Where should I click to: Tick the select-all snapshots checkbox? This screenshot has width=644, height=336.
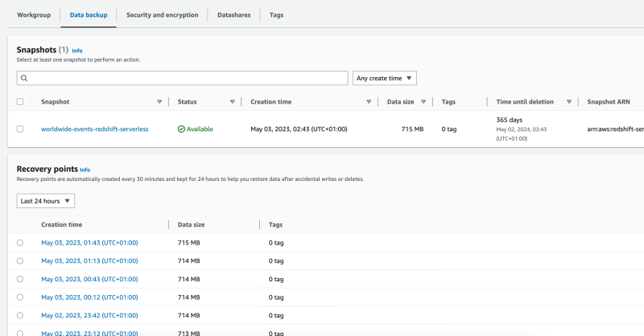pos(19,102)
